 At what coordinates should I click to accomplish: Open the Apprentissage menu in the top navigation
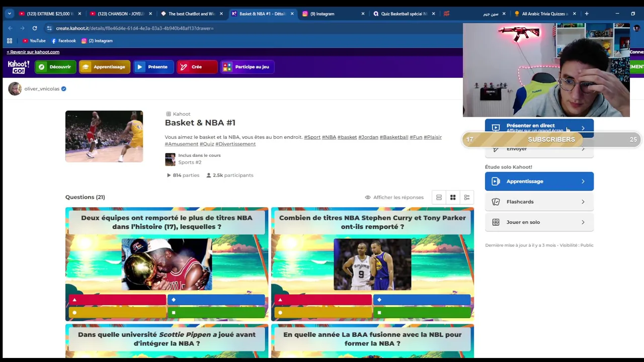pos(105,67)
